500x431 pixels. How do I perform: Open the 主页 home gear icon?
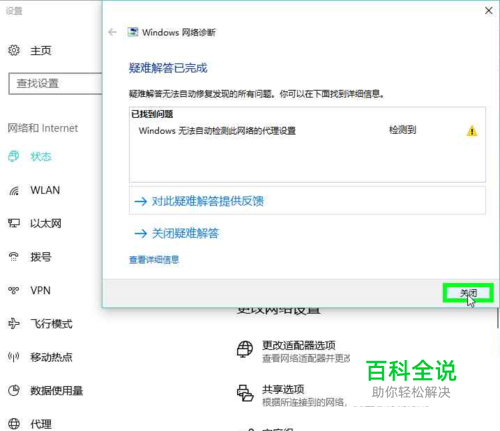tap(14, 50)
